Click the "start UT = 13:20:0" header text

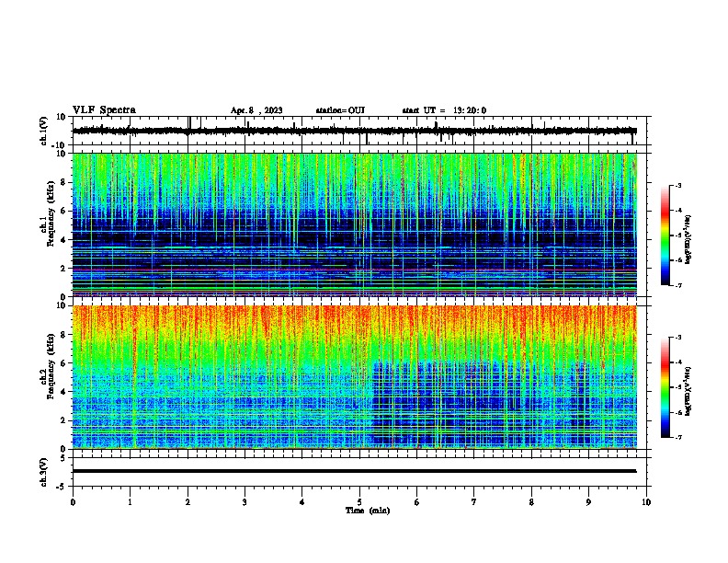pyautogui.click(x=444, y=110)
